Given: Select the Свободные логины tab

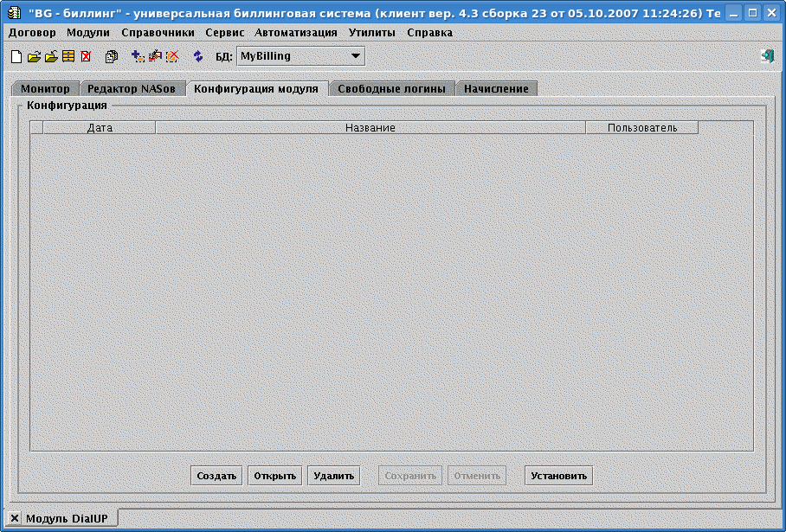Looking at the screenshot, I should pos(391,88).
